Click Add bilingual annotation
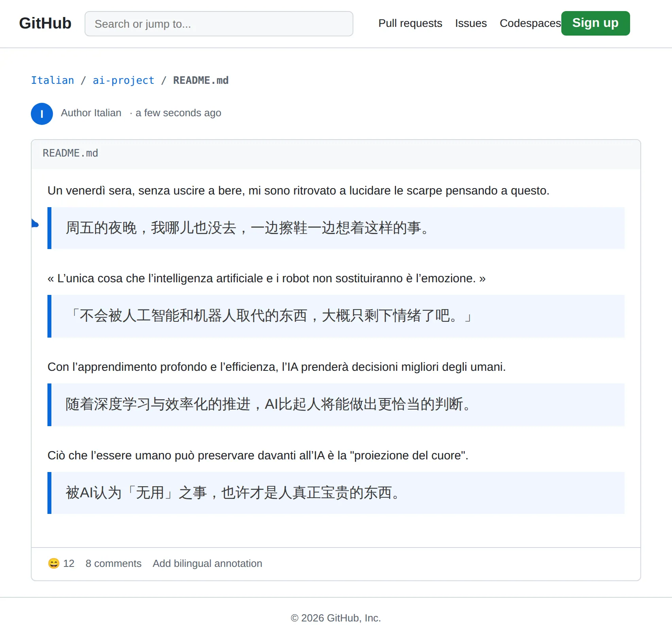The width and height of the screenshot is (672, 625). click(208, 563)
